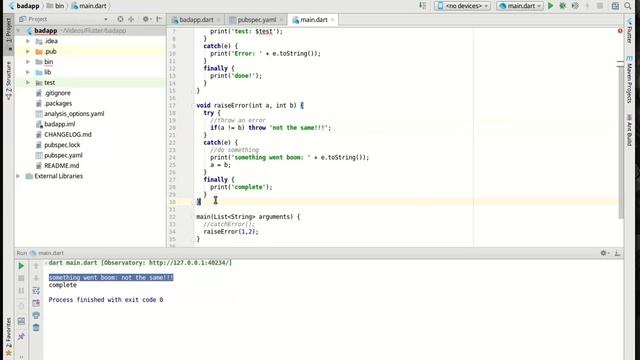Click 'Process finished with exit code 0' text
This screenshot has width=640, height=360.
(106, 300)
